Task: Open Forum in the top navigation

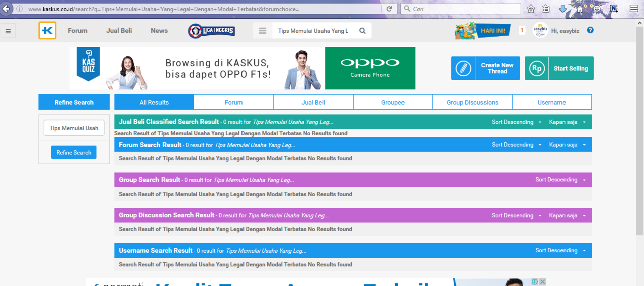Action: click(77, 31)
